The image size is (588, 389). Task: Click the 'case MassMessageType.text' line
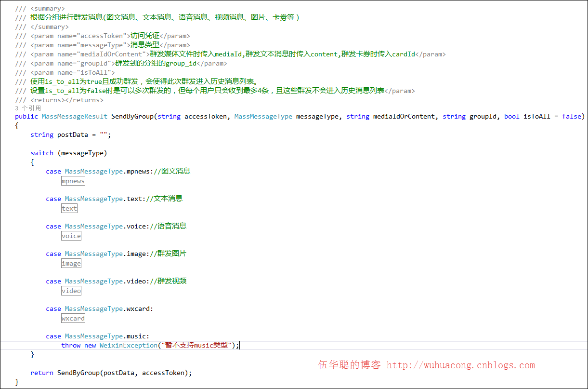coord(114,199)
